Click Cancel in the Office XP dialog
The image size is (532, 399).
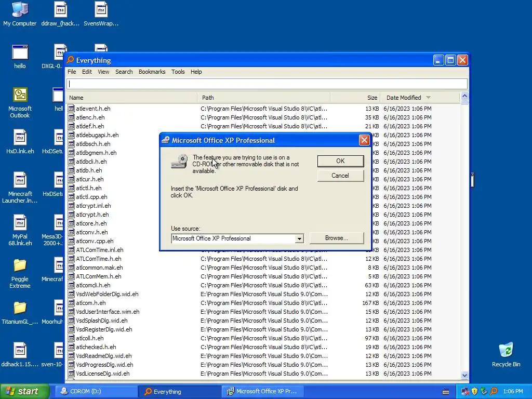(x=340, y=176)
